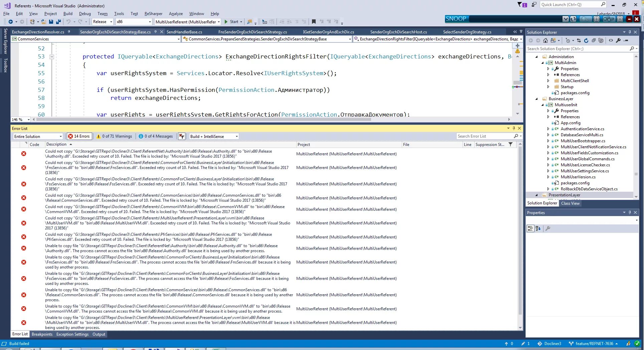Open the Release configuration dropdown
Screen dimensions: 644x350
click(x=103, y=22)
